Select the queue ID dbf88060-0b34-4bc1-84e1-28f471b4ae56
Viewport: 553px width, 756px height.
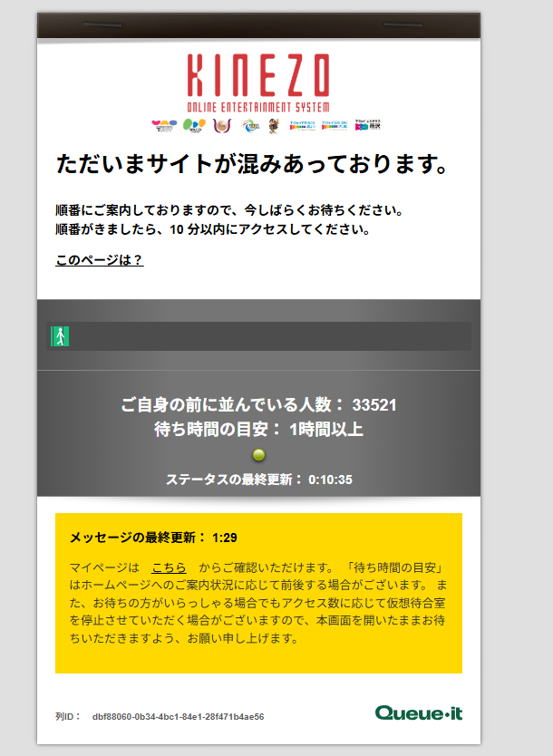[x=178, y=716]
